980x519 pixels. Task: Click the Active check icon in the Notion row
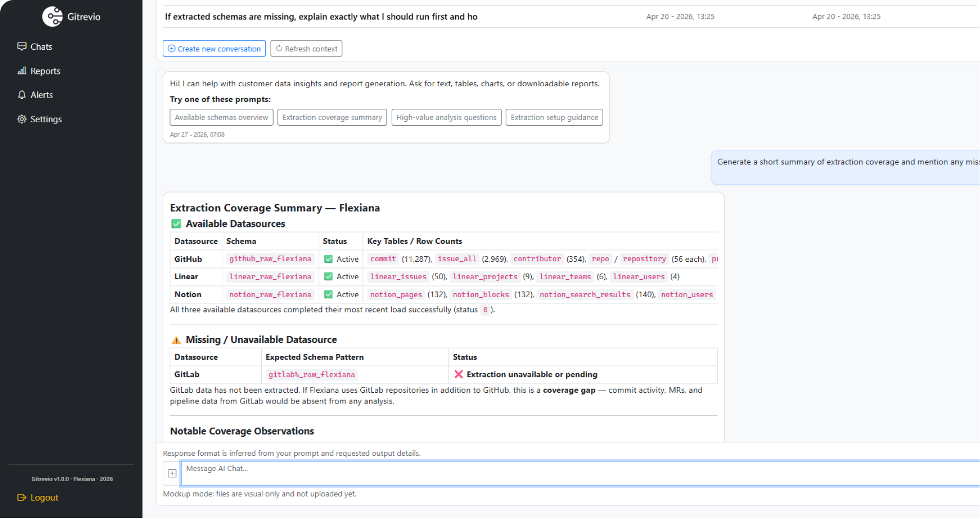(x=329, y=295)
